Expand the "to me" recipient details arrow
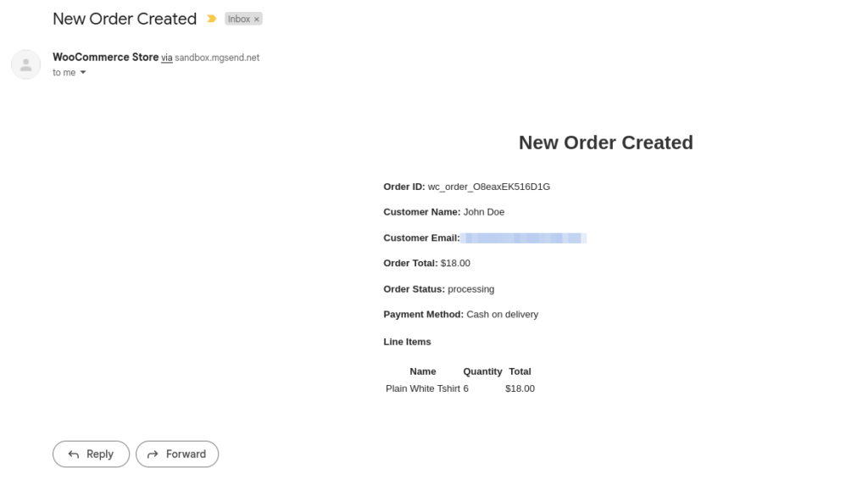This screenshot has height=486, width=868. click(x=83, y=73)
